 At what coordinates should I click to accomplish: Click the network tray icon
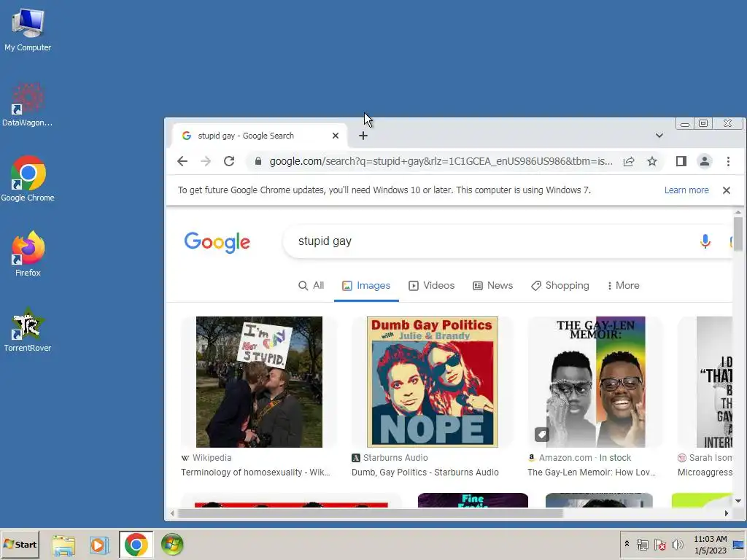point(642,544)
